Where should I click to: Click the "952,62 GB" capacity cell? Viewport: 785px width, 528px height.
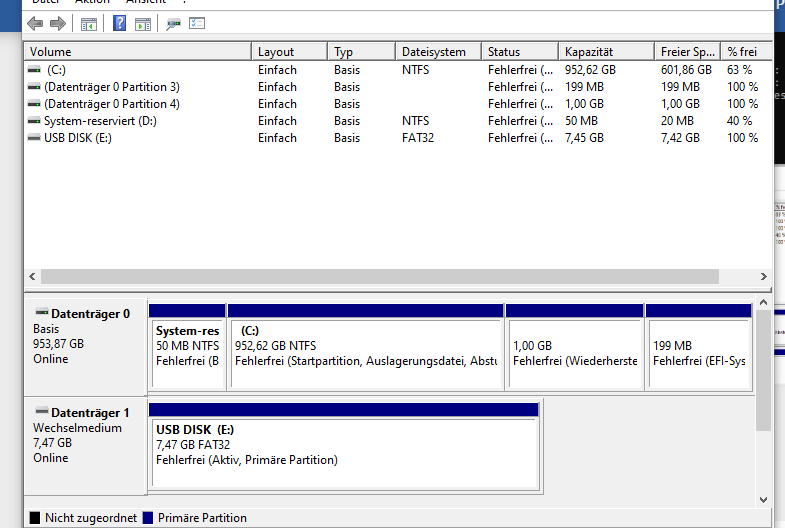[590, 70]
